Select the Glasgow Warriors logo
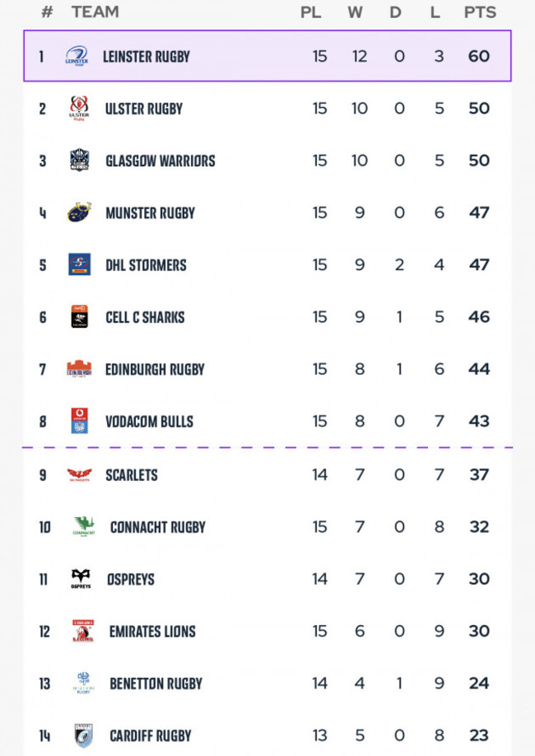535x756 pixels. click(79, 161)
